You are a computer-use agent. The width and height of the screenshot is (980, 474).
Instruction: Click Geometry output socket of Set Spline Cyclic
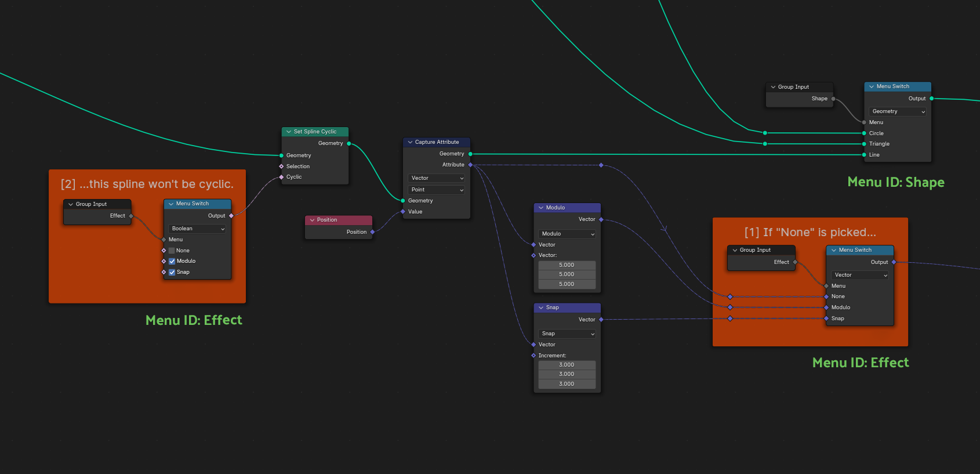pos(349,143)
